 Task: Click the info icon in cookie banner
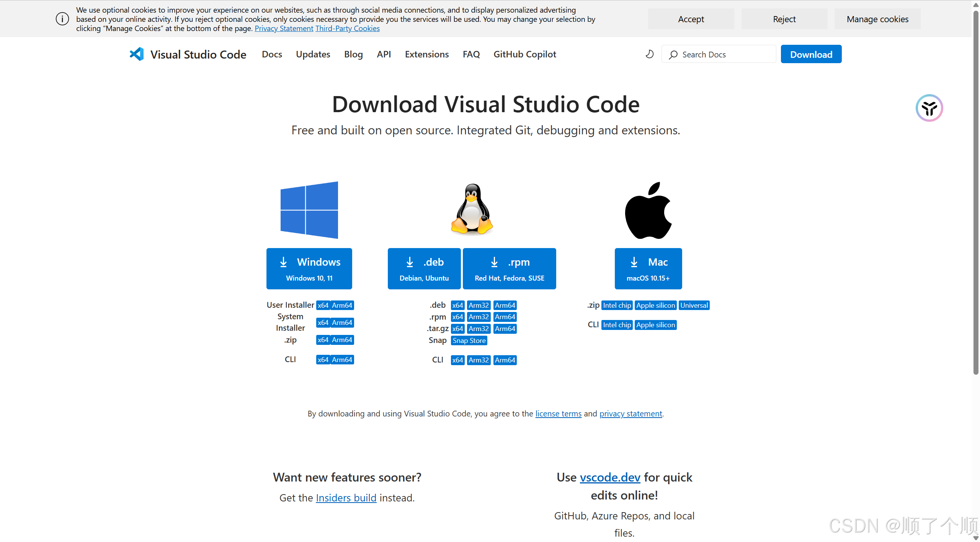62,19
